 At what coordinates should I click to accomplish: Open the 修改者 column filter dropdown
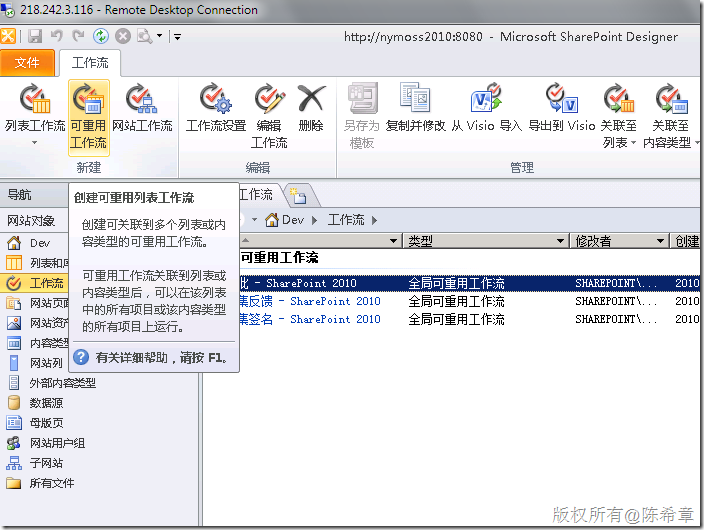click(660, 241)
